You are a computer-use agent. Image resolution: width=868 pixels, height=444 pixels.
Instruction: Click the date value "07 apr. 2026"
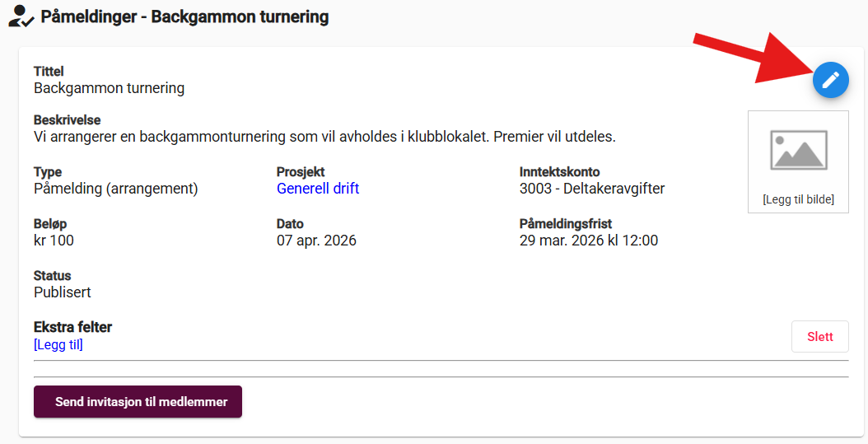pyautogui.click(x=316, y=241)
